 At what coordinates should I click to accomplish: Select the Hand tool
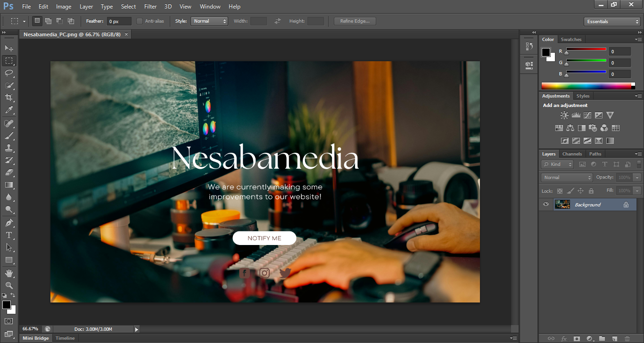point(9,273)
